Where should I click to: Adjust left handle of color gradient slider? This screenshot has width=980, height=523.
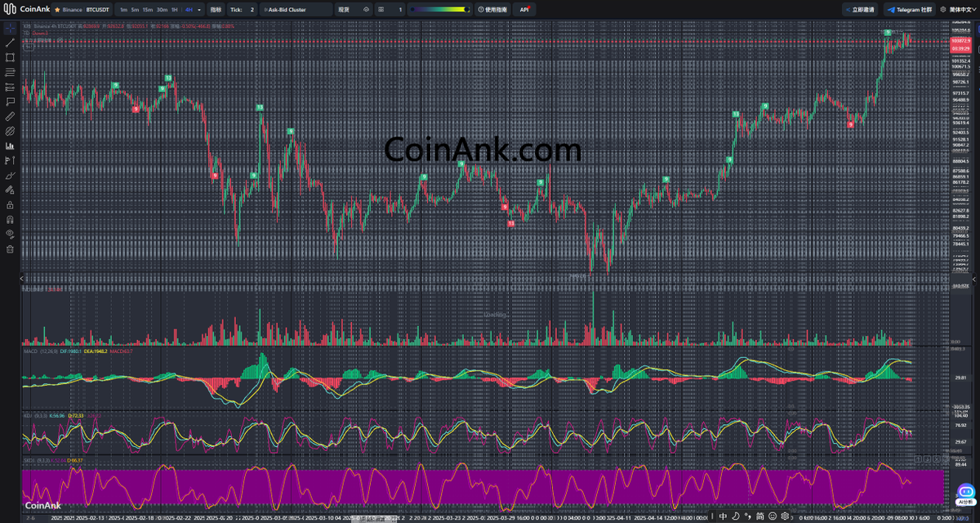[412, 10]
